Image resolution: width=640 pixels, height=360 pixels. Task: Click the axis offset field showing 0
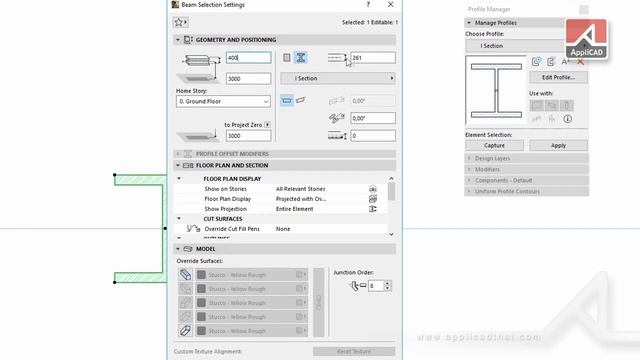click(x=373, y=136)
